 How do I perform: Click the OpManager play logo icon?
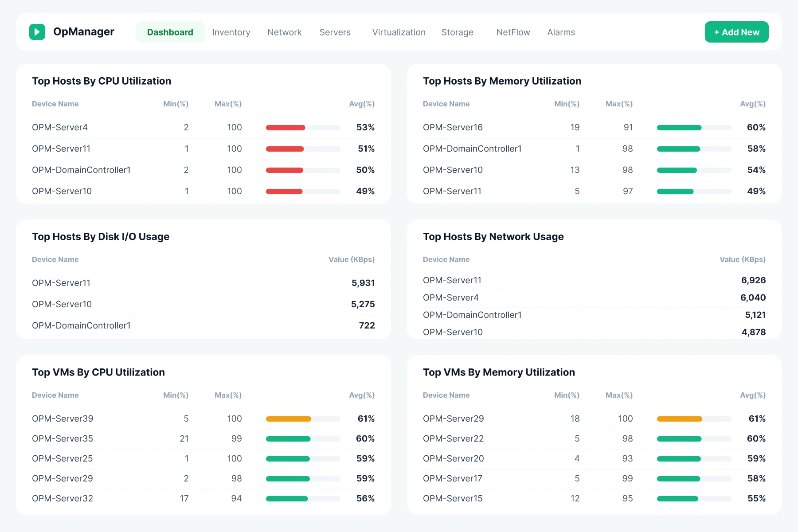pos(37,32)
